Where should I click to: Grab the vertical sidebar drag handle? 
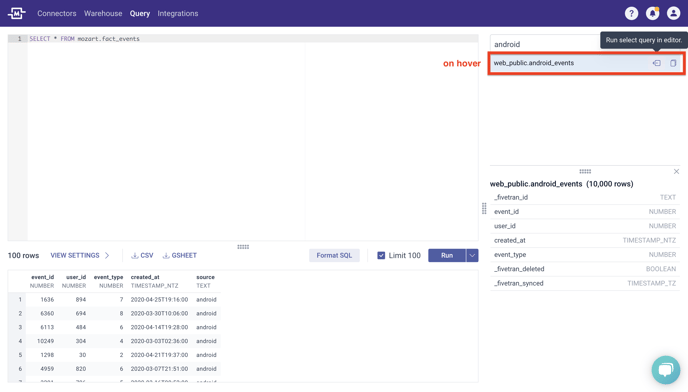coord(484,209)
